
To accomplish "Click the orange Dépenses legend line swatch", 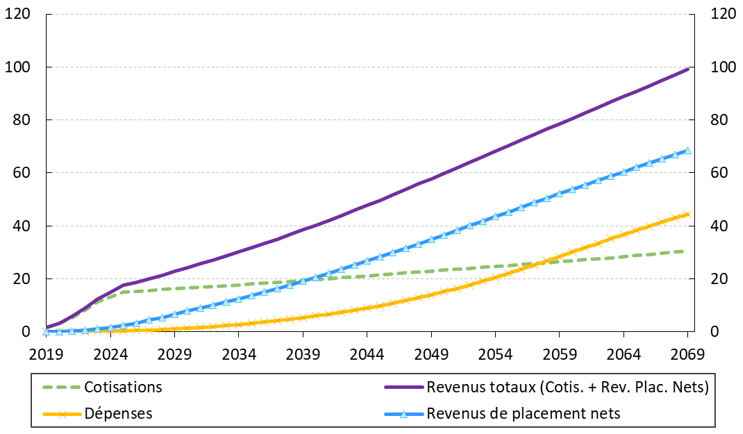I will 61,414.
